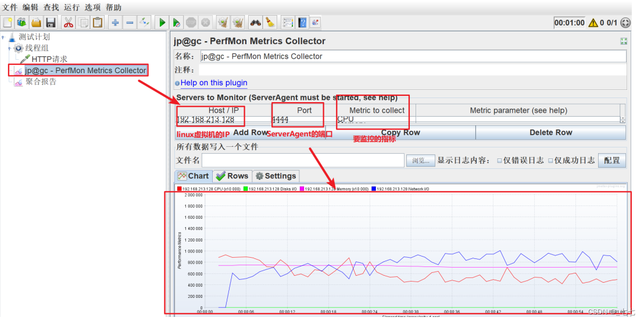Image resolution: width=644 pixels, height=321 pixels.
Task: Click the Metric parameter column header
Action: (x=518, y=110)
